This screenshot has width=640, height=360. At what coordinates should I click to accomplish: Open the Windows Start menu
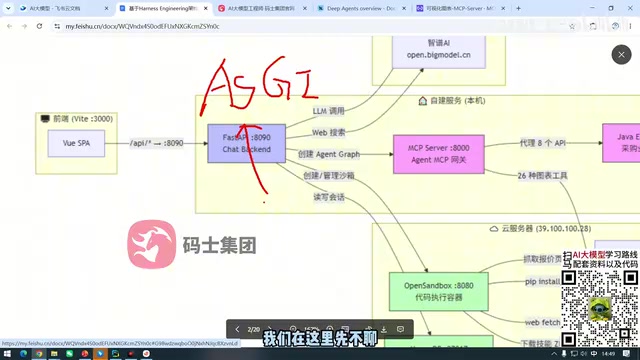(x=7, y=353)
